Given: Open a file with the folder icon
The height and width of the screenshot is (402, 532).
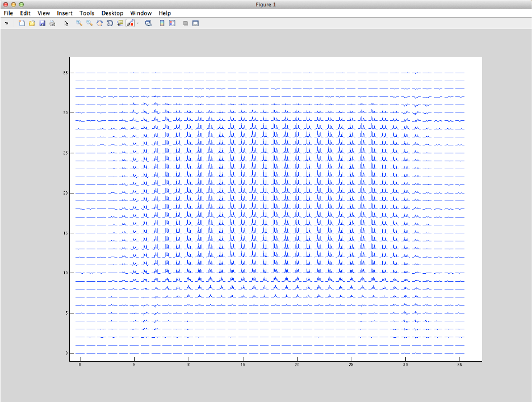Looking at the screenshot, I should (x=32, y=23).
